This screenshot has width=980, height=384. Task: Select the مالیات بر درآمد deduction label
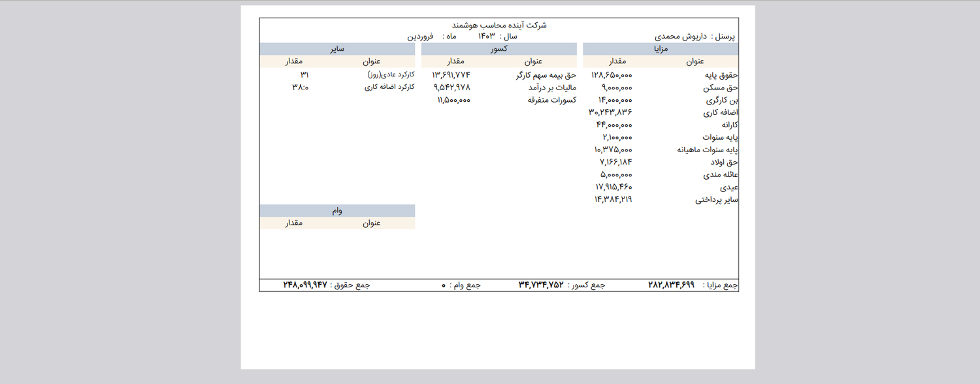click(x=551, y=88)
